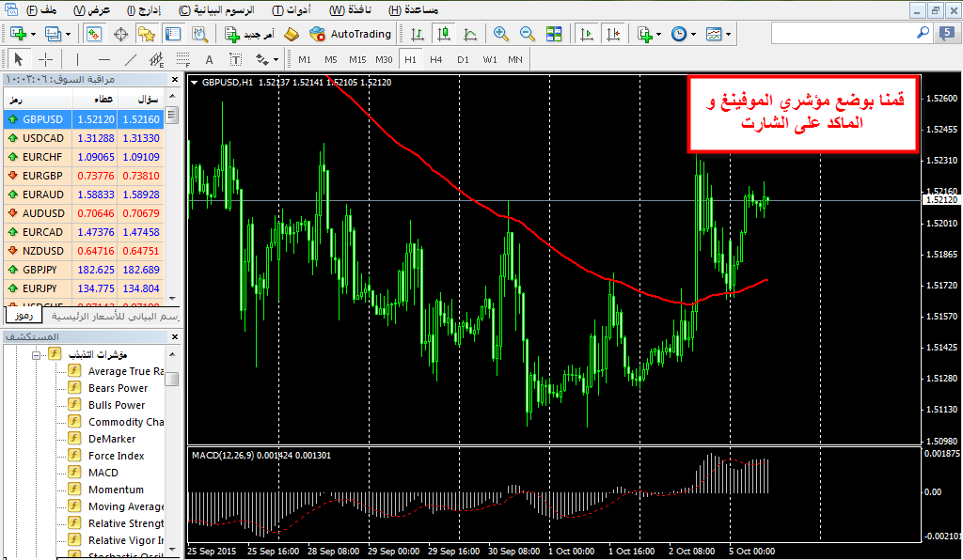Open the templates dropdown arrow
This screenshot has height=560, width=963.
point(729,35)
